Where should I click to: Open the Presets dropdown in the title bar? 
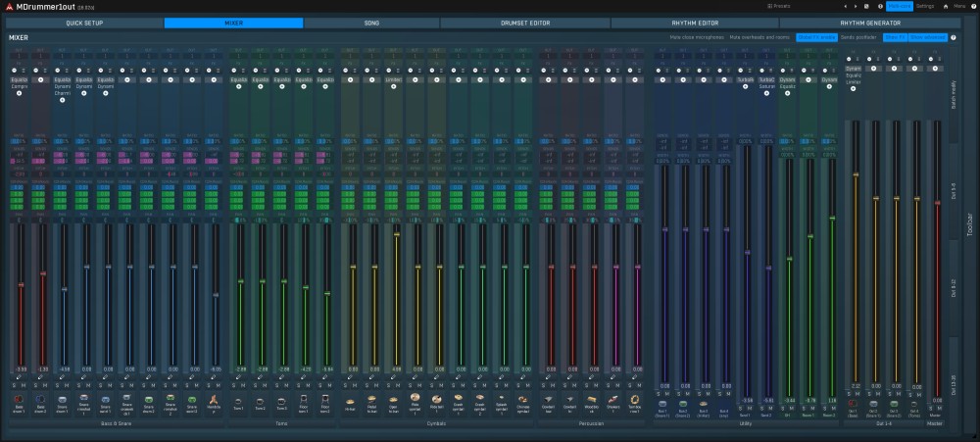[782, 6]
